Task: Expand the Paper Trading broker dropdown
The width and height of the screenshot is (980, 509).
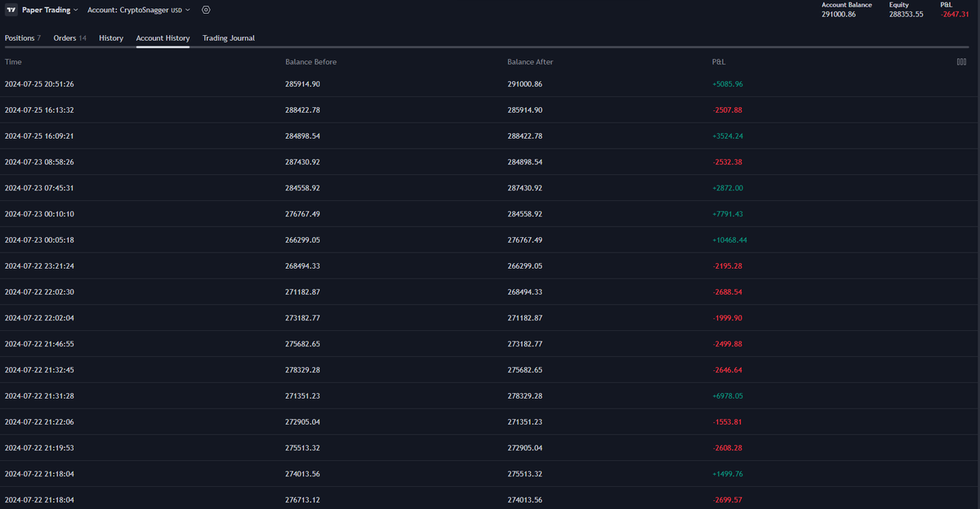Action: click(x=50, y=10)
